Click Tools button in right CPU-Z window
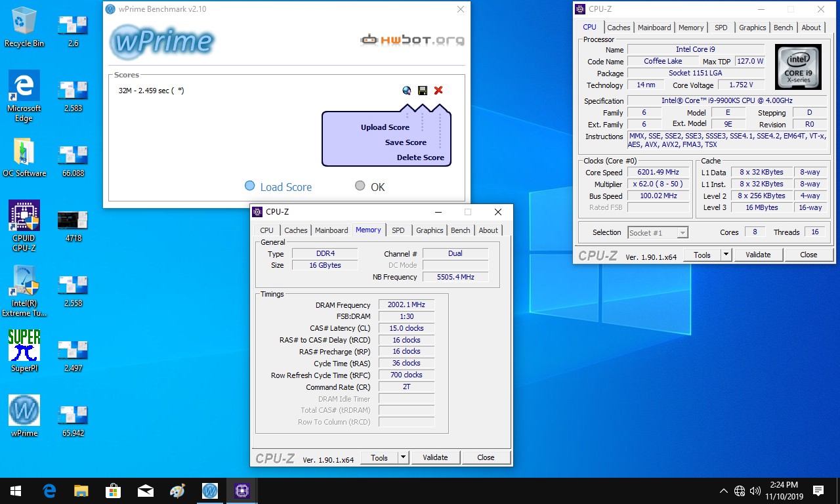Viewport: 840px width, 504px height. click(702, 255)
